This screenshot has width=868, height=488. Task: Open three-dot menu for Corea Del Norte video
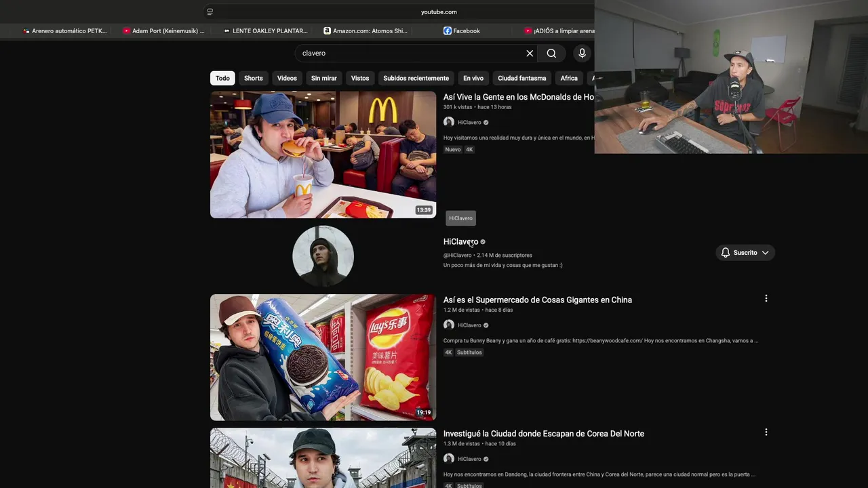766,432
